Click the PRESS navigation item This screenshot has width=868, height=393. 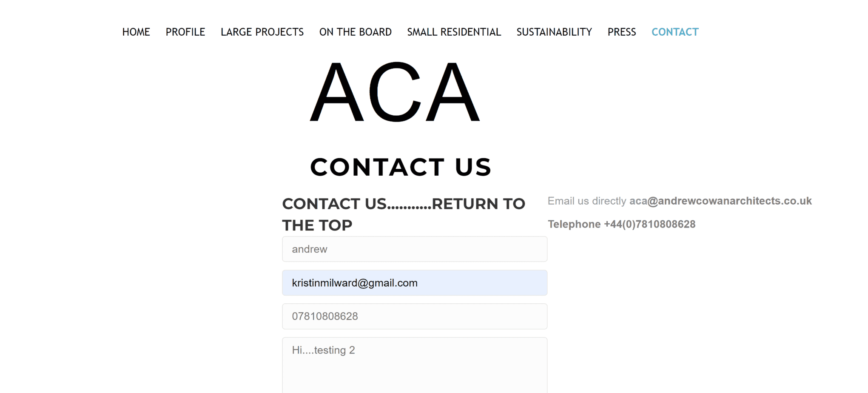pos(622,32)
